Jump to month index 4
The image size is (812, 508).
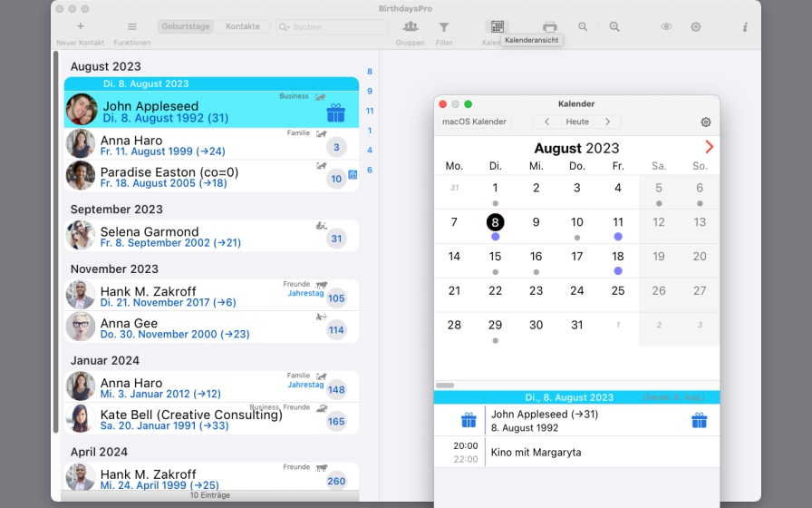tap(370, 151)
